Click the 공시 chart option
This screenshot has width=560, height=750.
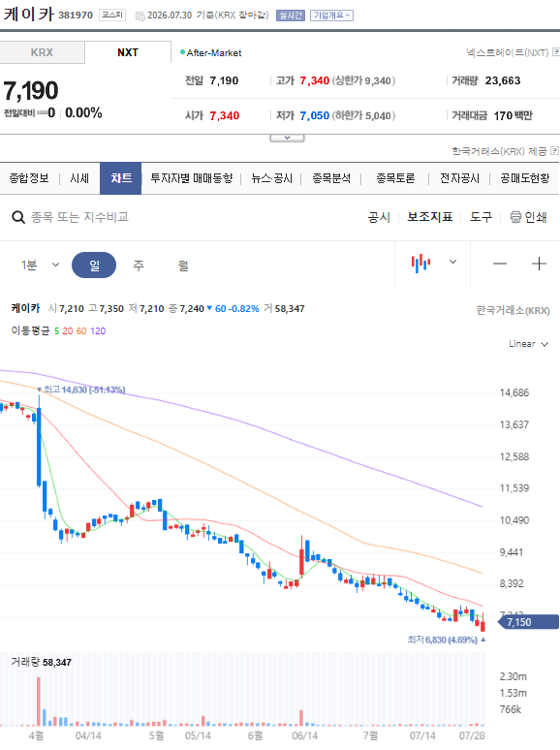pyautogui.click(x=379, y=217)
